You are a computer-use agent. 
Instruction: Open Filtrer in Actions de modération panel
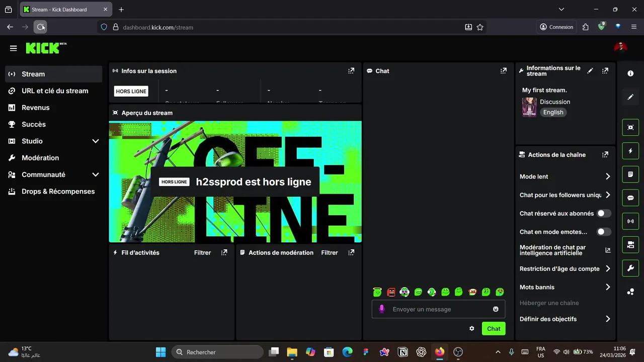click(x=330, y=252)
